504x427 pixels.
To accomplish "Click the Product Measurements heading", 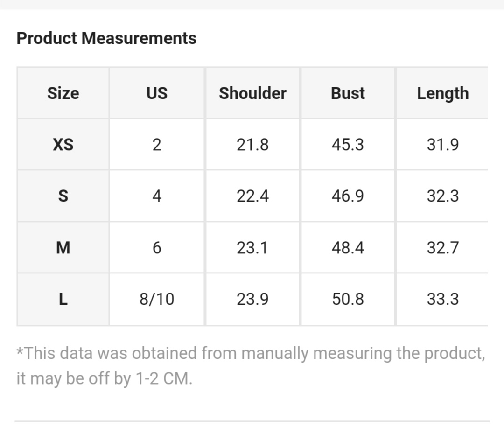I will point(106,38).
